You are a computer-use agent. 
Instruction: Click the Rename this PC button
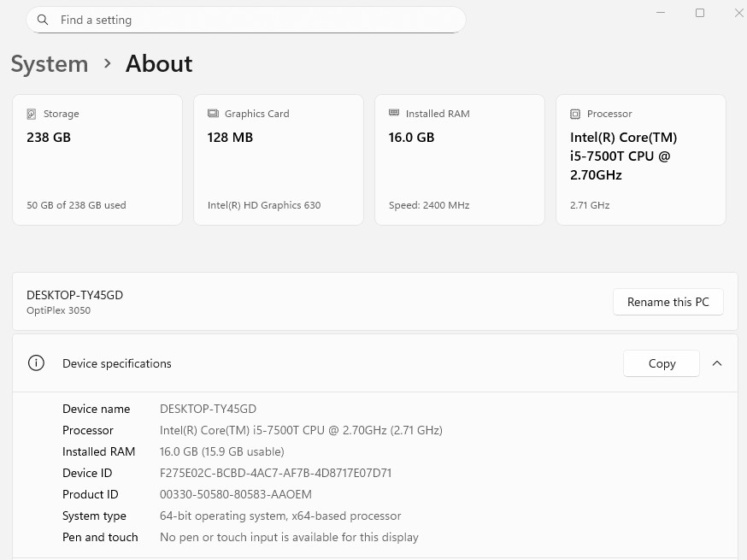pyautogui.click(x=668, y=302)
